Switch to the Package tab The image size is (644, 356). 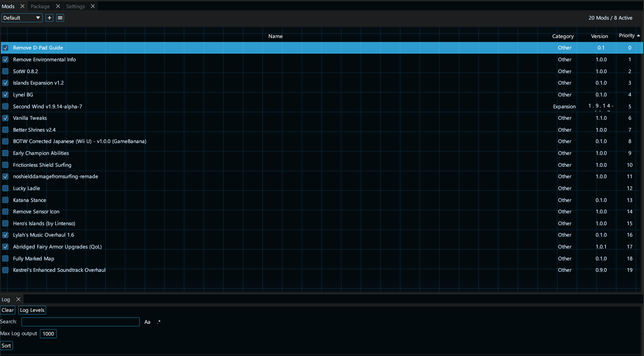[40, 6]
